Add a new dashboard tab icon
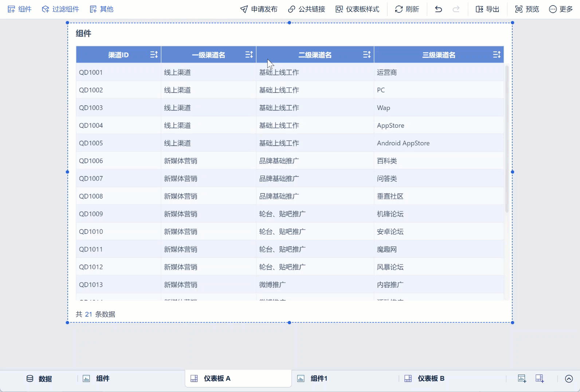The image size is (580, 392). pyautogui.click(x=540, y=379)
